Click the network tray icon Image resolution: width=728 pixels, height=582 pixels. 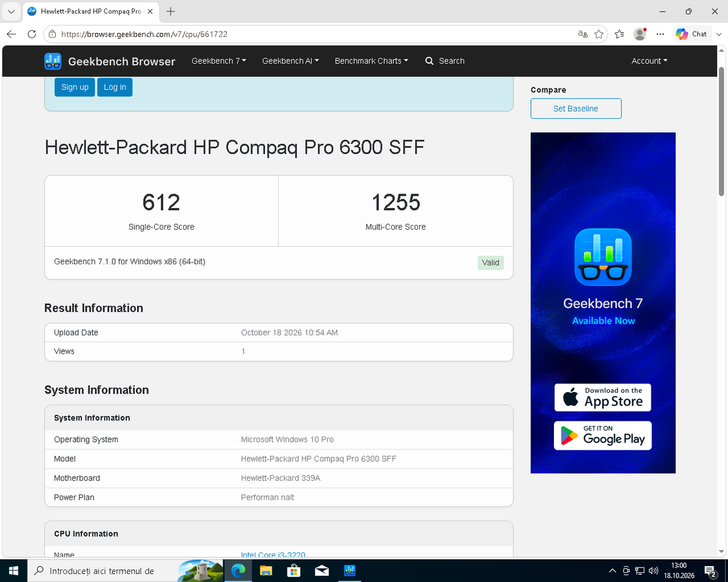(x=639, y=570)
